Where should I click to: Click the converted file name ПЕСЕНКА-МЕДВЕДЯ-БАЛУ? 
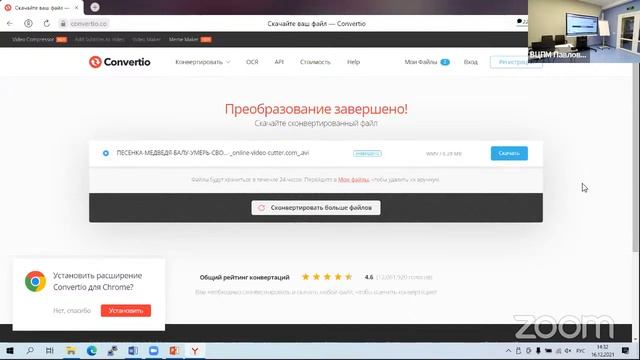pos(213,153)
